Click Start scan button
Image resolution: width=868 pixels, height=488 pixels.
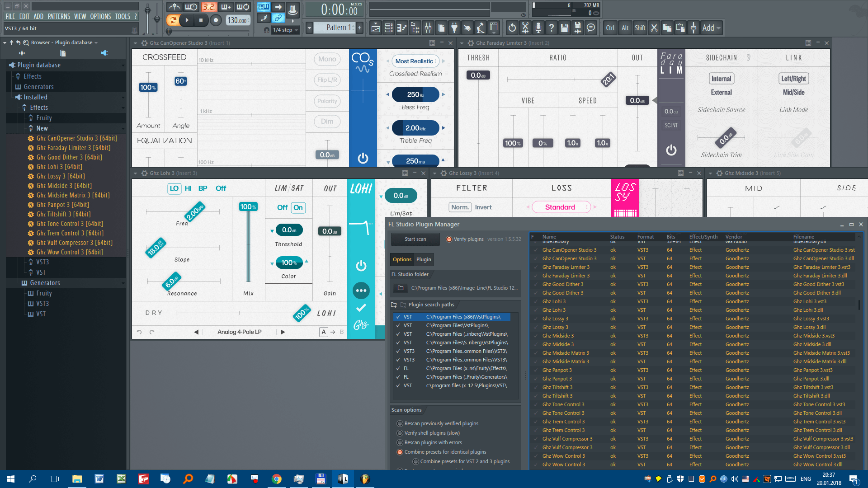[415, 239]
